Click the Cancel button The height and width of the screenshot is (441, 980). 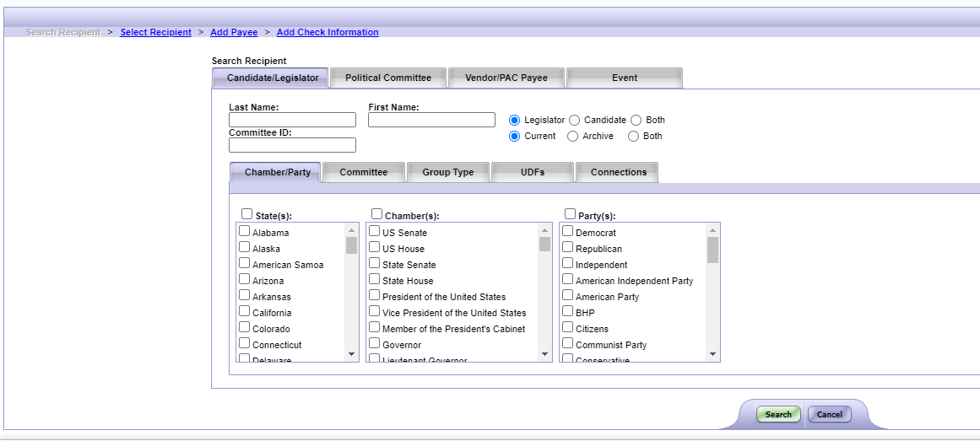tap(829, 414)
